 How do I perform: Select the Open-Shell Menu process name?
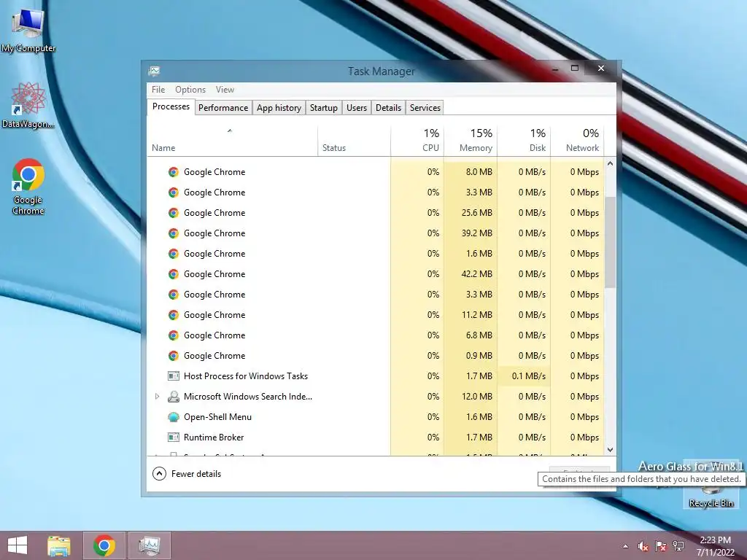point(217,417)
